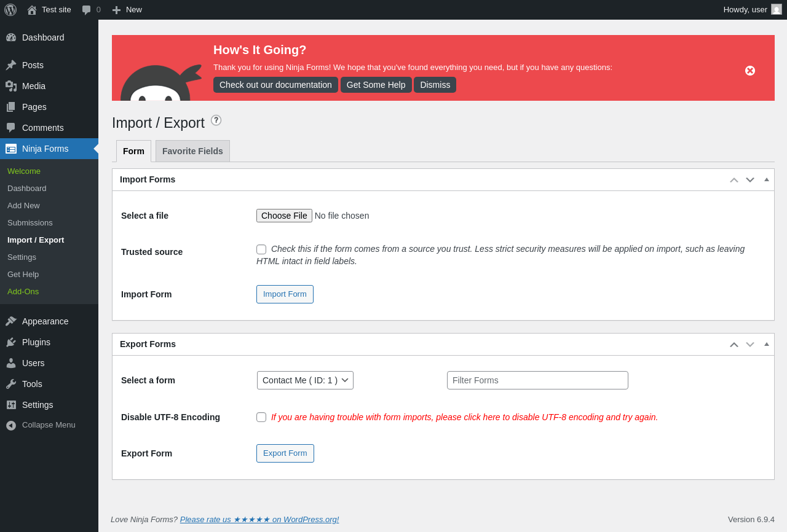Image resolution: width=787 pixels, height=532 pixels.
Task: Close the red notice with the X icon
Action: pos(750,71)
